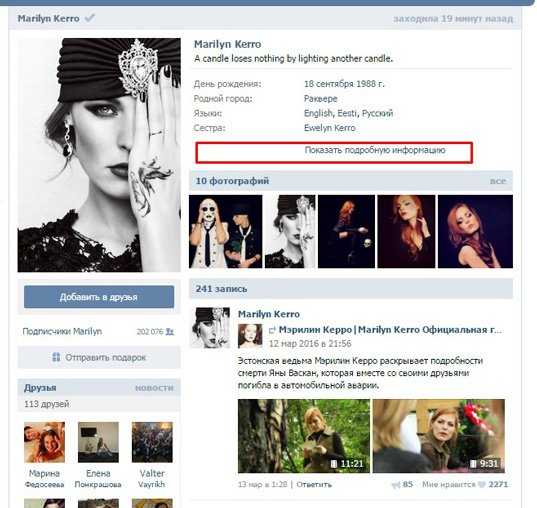This screenshot has height=508, width=537.
Task: Play the video with 9:31 duration
Action: (439, 436)
